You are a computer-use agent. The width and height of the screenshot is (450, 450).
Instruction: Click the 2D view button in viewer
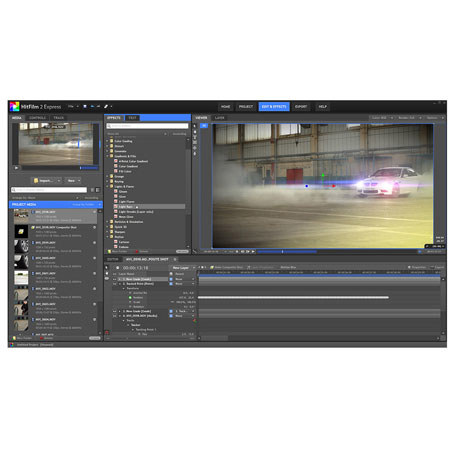[x=204, y=126]
